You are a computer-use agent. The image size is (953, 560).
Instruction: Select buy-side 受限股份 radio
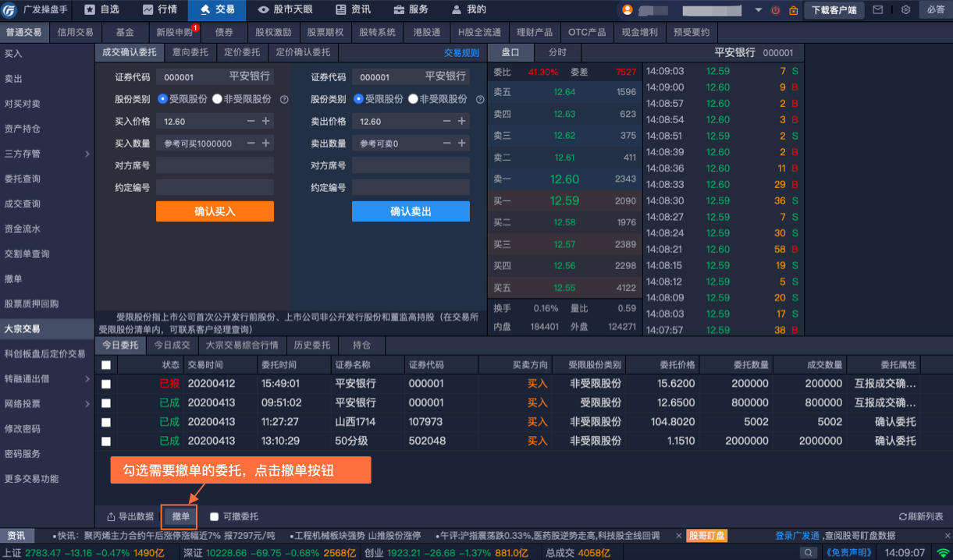click(163, 99)
